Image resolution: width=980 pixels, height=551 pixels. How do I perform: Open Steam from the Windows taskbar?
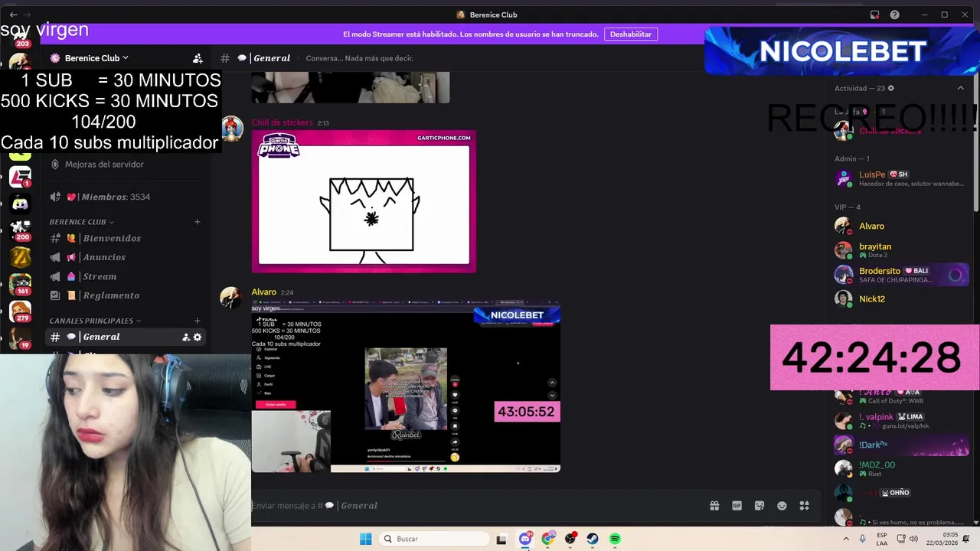tap(593, 539)
